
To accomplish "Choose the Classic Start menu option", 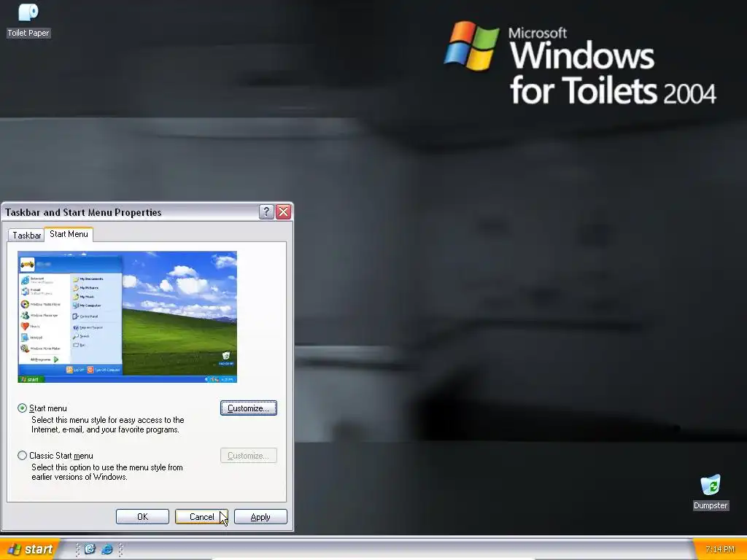I will point(55,456).
